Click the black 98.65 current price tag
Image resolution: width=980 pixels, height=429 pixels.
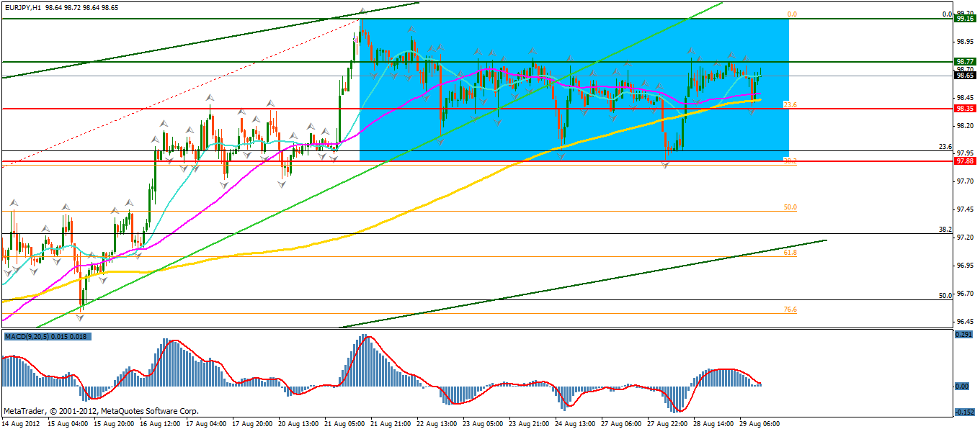point(965,75)
